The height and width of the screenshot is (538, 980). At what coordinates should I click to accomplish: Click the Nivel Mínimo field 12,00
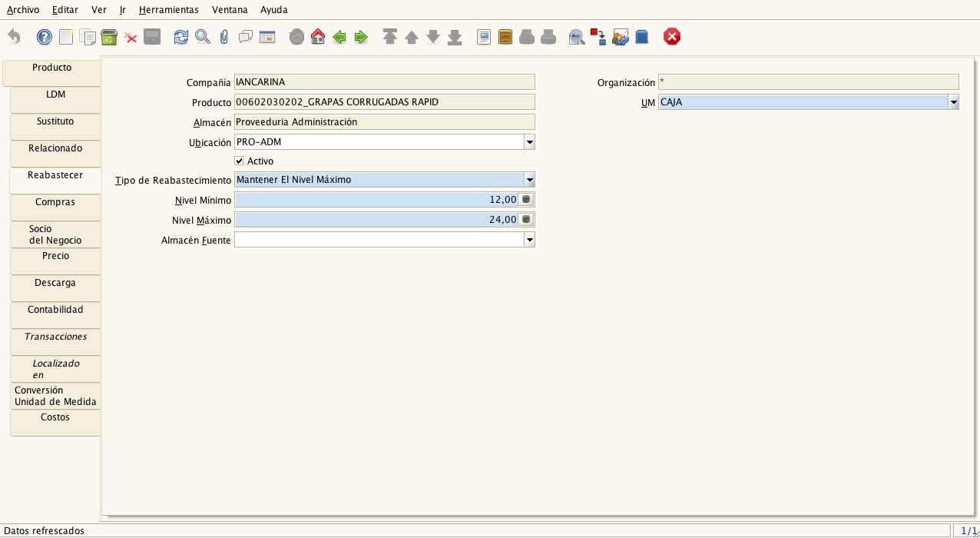point(376,199)
